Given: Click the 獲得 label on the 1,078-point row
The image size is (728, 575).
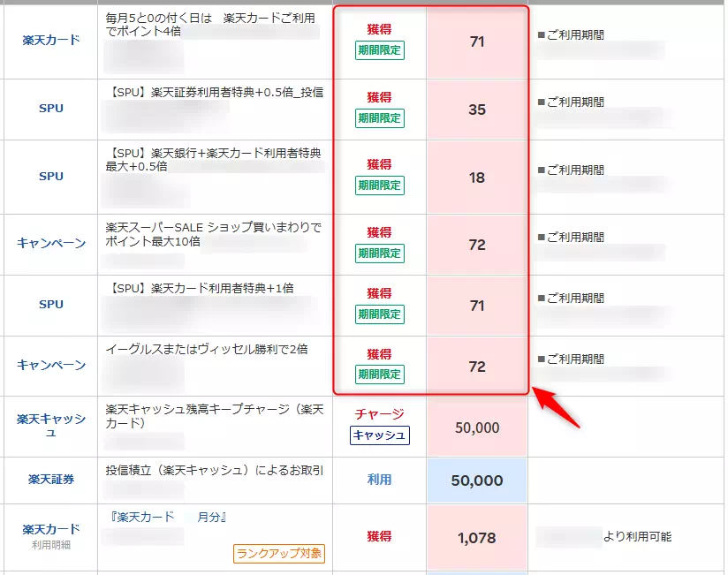Looking at the screenshot, I should (x=379, y=537).
